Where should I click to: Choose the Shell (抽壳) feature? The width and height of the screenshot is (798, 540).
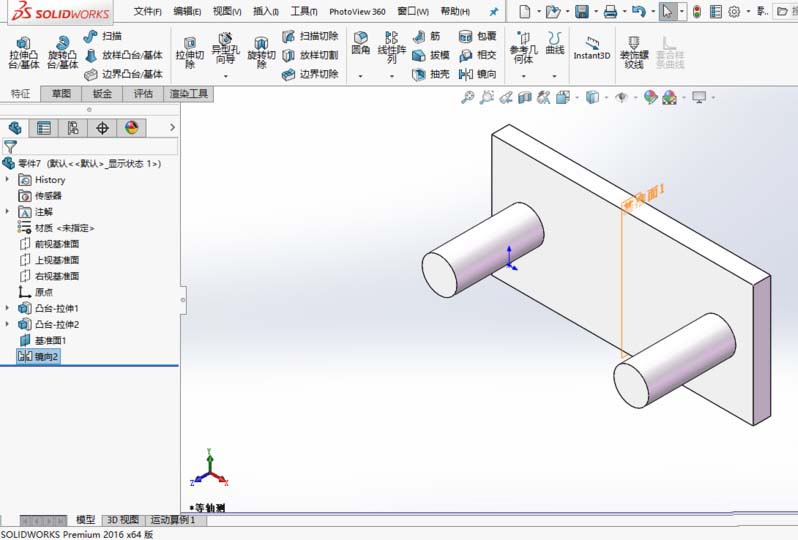pos(431,74)
